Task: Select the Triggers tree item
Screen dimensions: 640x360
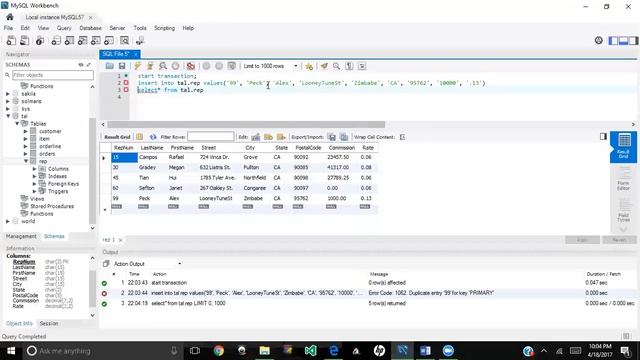Action: pyautogui.click(x=58, y=191)
